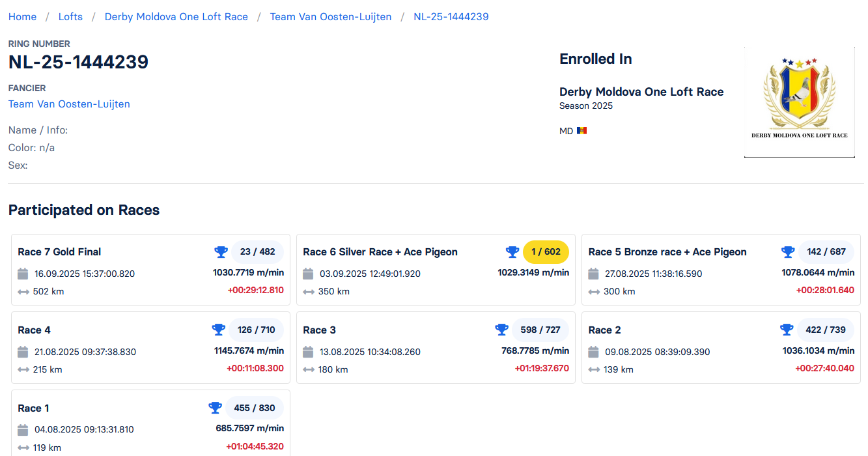Open the Derby Moldova loft logo image
The height and width of the screenshot is (456, 868).
(x=799, y=102)
